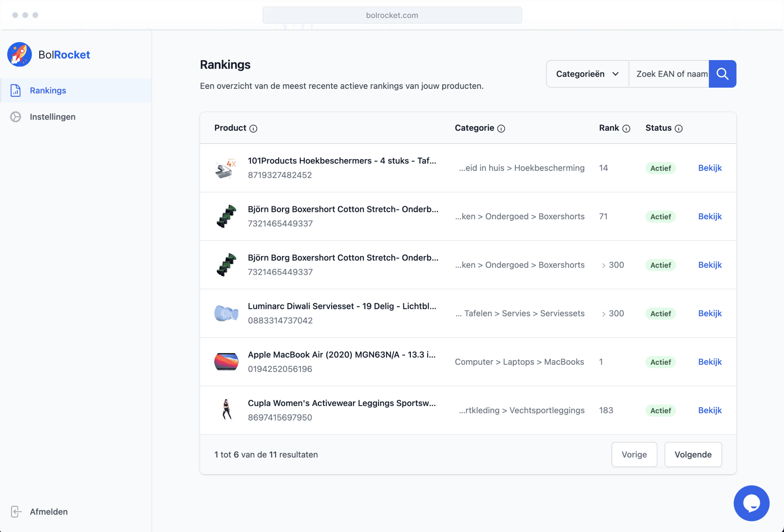Viewport: 784px width, 532px height.
Task: Click the 101Products Hoekbeschermers product thumbnail
Action: [x=226, y=168]
